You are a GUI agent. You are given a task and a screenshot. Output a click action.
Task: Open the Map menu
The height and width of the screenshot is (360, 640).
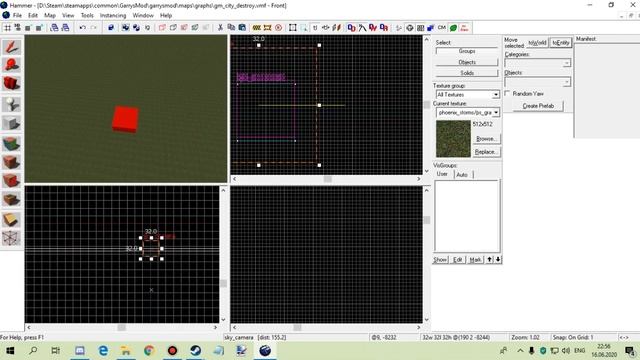pyautogui.click(x=50, y=15)
